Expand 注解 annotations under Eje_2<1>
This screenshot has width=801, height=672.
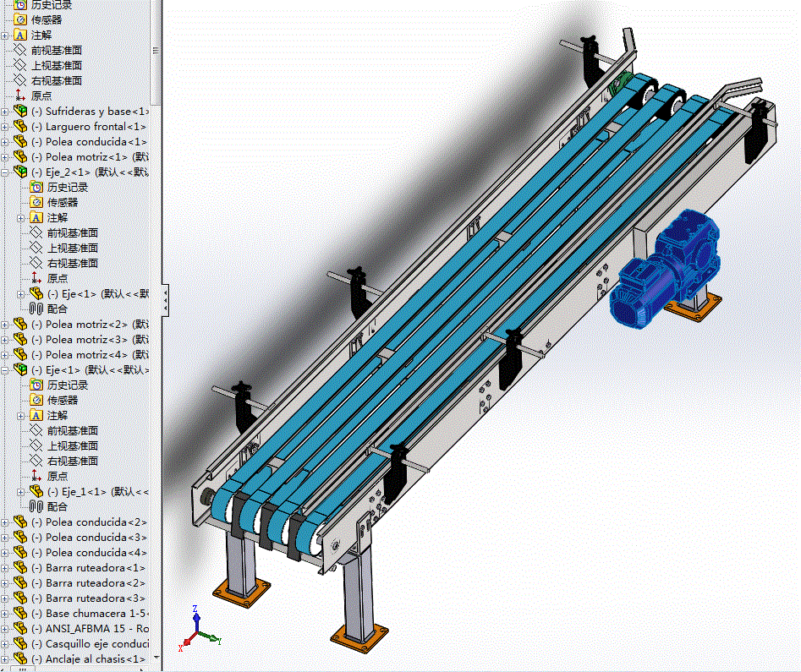[20, 218]
